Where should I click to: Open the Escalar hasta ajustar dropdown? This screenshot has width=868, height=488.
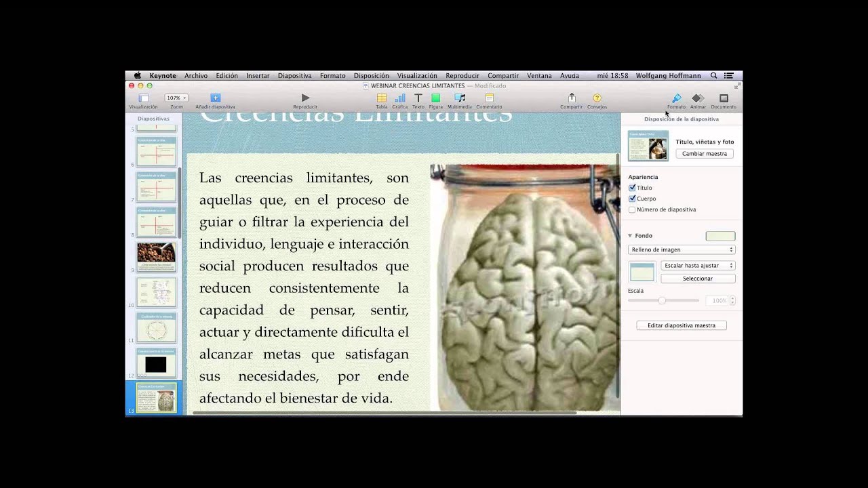pyautogui.click(x=698, y=266)
